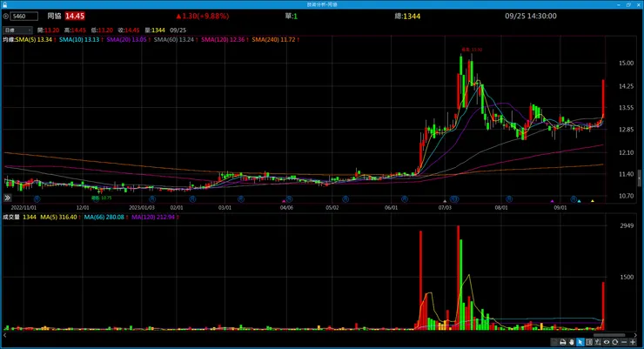Click the Y-axis scale tool icon
The height and width of the screenshot is (349, 644).
click(x=598, y=342)
